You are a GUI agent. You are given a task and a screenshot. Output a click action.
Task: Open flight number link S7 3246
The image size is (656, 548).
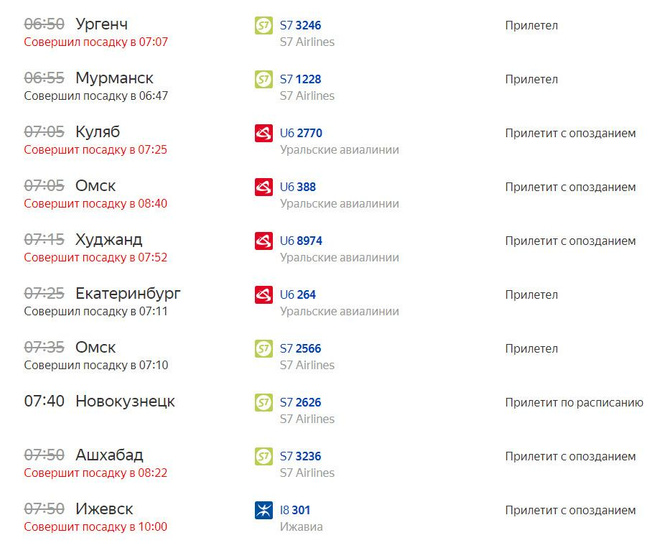point(300,25)
